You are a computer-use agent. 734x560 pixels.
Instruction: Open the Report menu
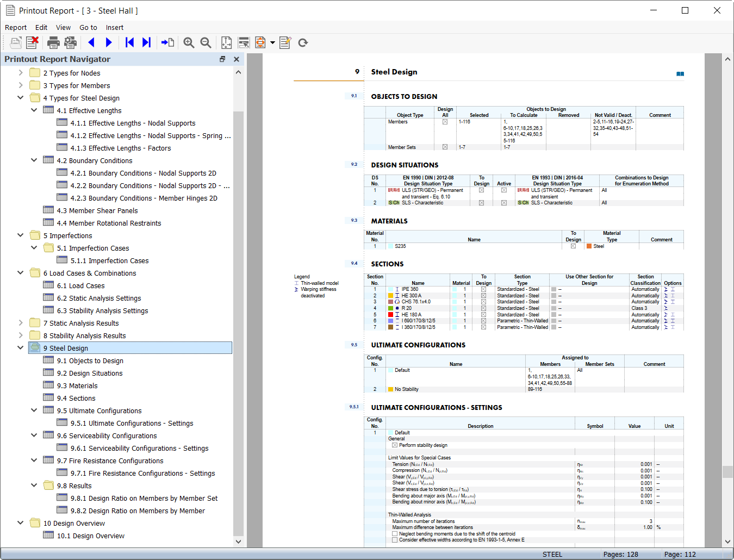tap(16, 27)
